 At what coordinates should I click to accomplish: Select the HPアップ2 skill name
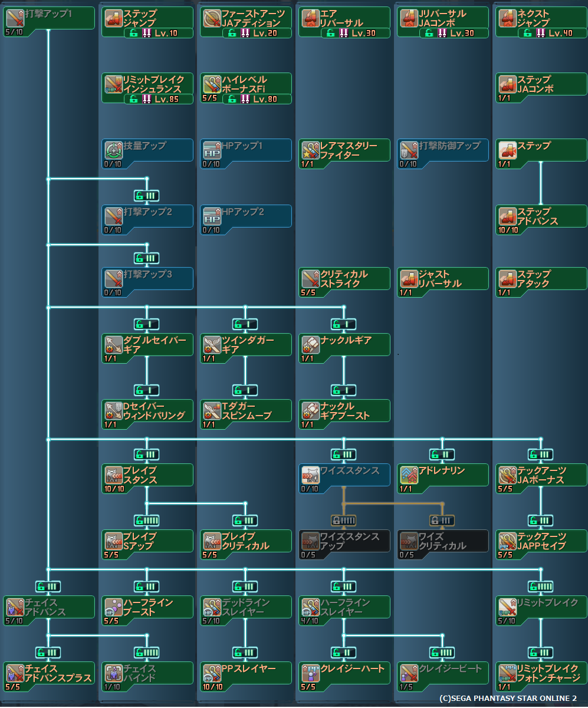click(243, 212)
